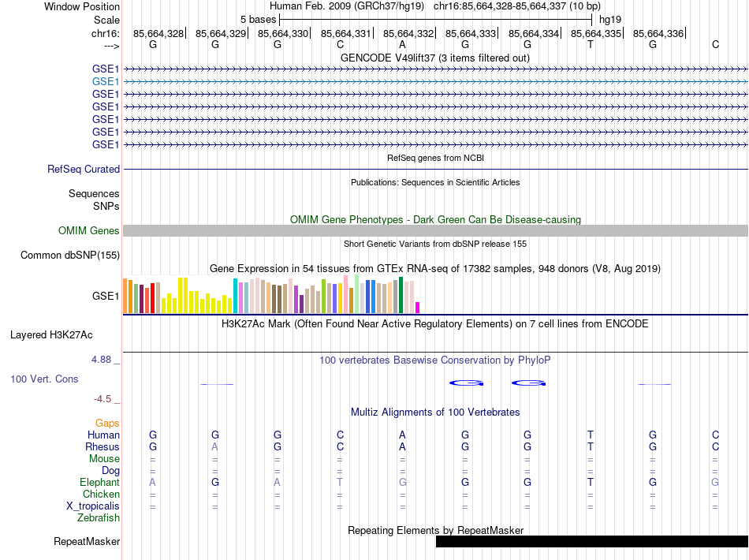This screenshot has width=749, height=560.
Task: Select the OMIM Genes gray bar
Action: click(x=435, y=230)
